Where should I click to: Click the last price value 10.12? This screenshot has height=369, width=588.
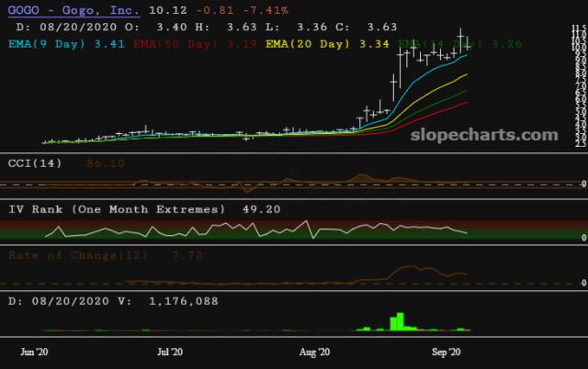167,10
